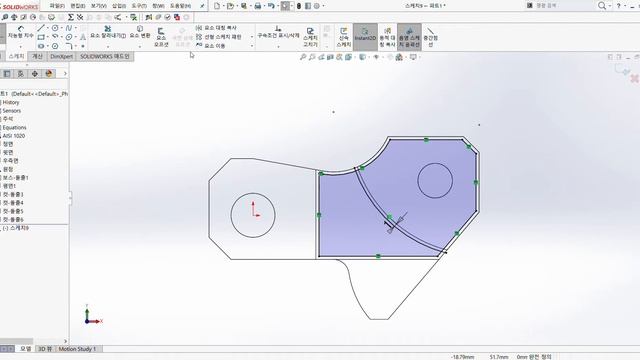Select the Sensors tree item
The width and height of the screenshot is (640, 360).
(x=11, y=111)
